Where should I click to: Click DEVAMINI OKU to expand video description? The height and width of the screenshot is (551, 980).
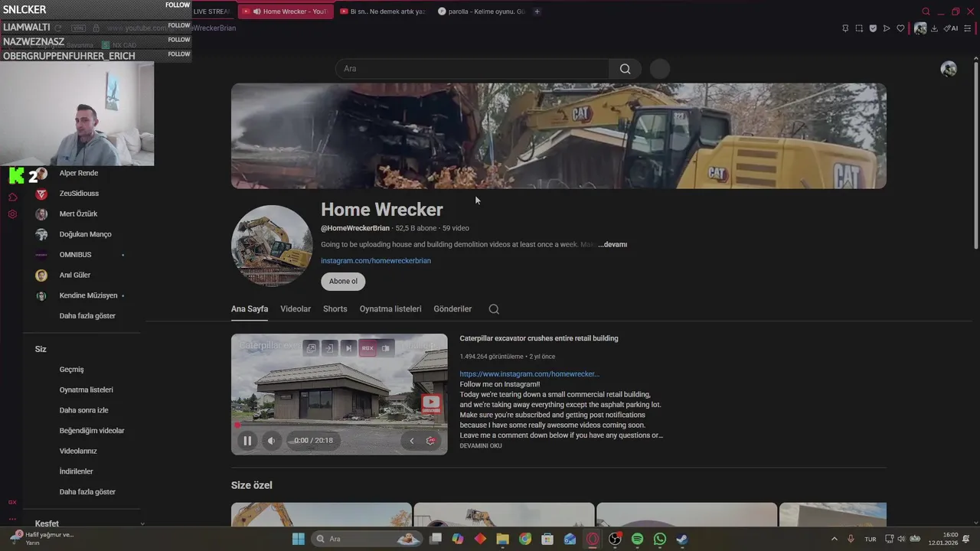[x=481, y=446]
